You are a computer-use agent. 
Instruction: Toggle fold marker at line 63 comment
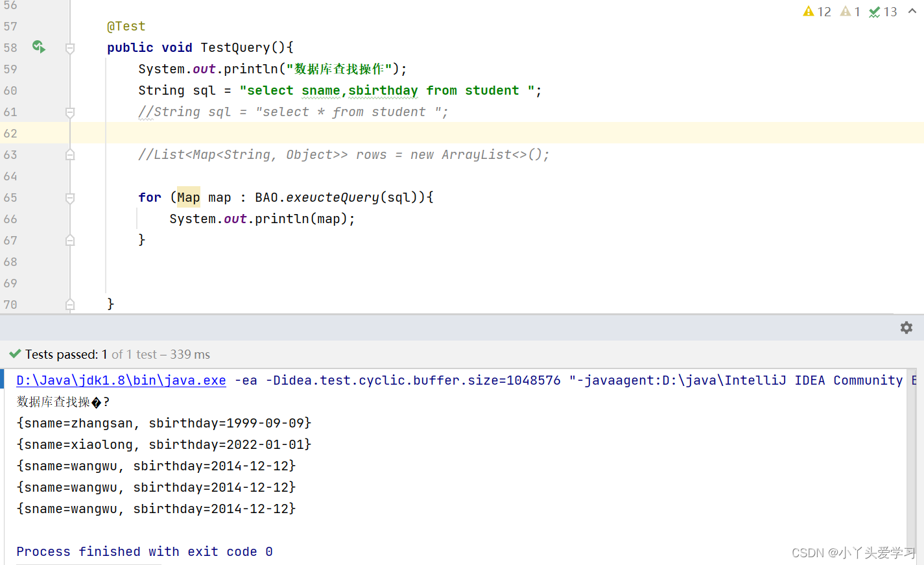pyautogui.click(x=70, y=154)
